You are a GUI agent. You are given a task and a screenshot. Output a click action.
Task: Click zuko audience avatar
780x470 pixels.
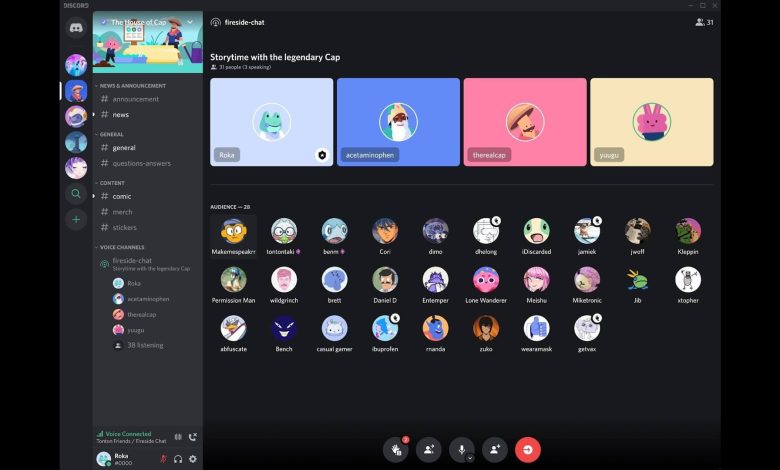[486, 328]
